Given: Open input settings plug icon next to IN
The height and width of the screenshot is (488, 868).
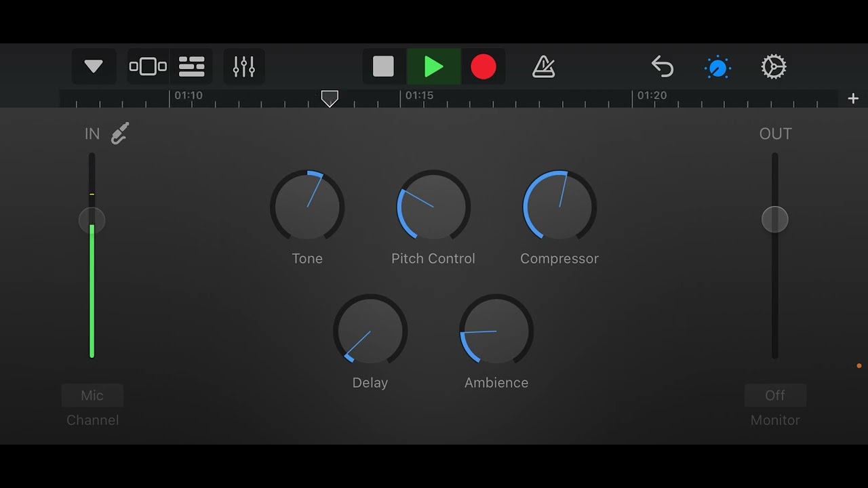Looking at the screenshot, I should coord(120,134).
